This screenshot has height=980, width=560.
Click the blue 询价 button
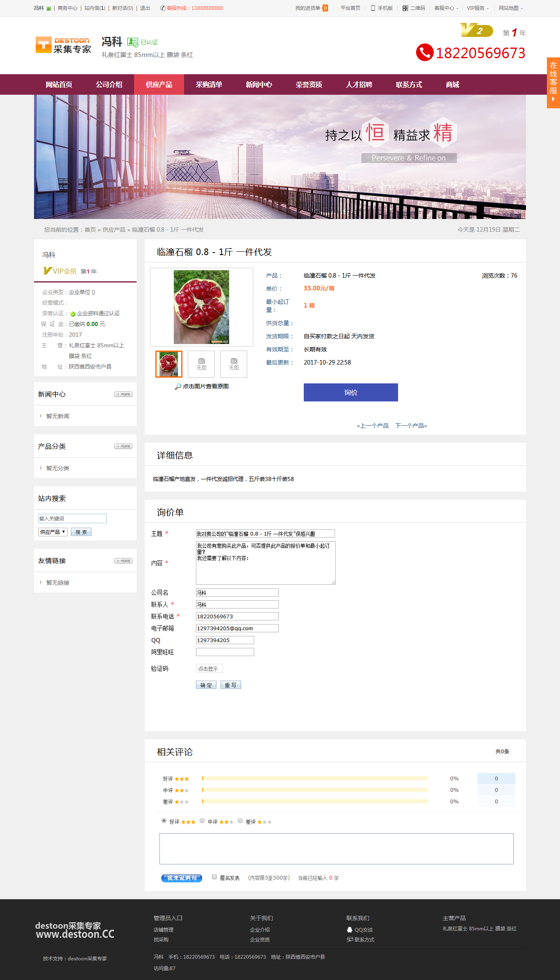(351, 392)
